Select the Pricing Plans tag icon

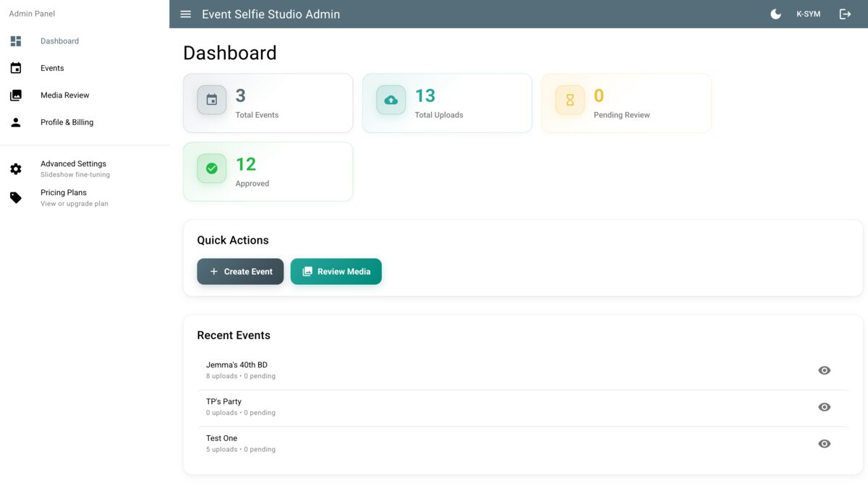(15, 197)
